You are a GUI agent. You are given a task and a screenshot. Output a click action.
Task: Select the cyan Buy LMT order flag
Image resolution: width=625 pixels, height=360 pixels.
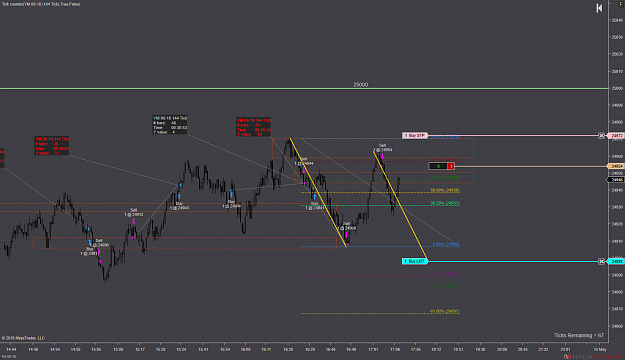coord(415,261)
